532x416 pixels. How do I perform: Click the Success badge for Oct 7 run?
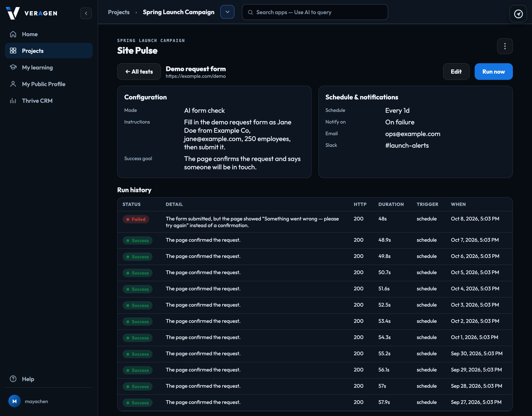(137, 240)
